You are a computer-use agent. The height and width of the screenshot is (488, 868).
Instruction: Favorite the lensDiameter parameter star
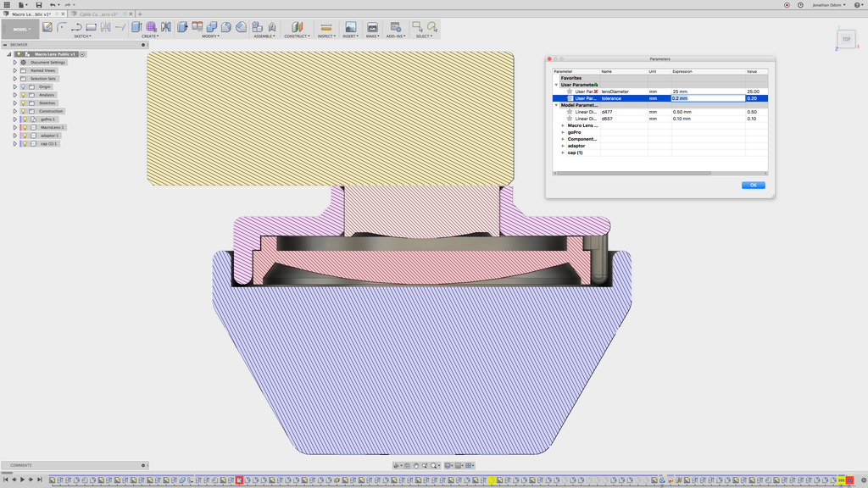[570, 91]
